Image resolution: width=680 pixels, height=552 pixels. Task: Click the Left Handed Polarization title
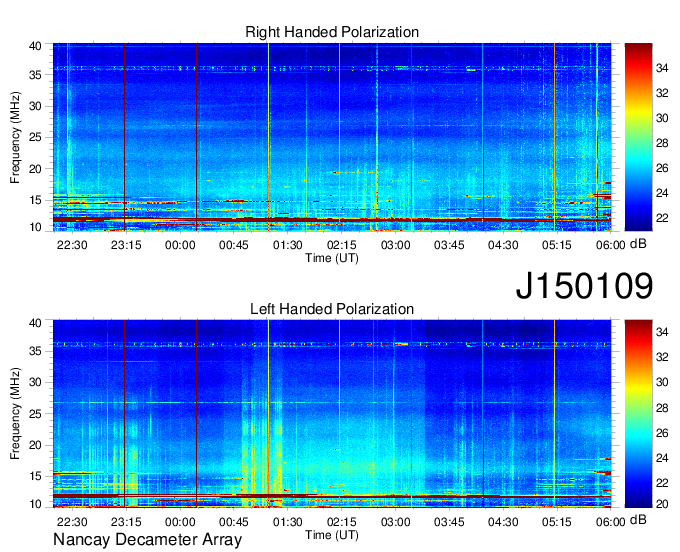pos(332,309)
